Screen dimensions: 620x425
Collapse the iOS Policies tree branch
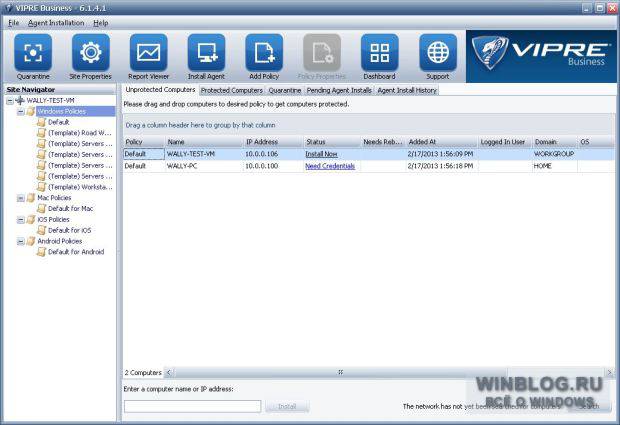(x=21, y=220)
